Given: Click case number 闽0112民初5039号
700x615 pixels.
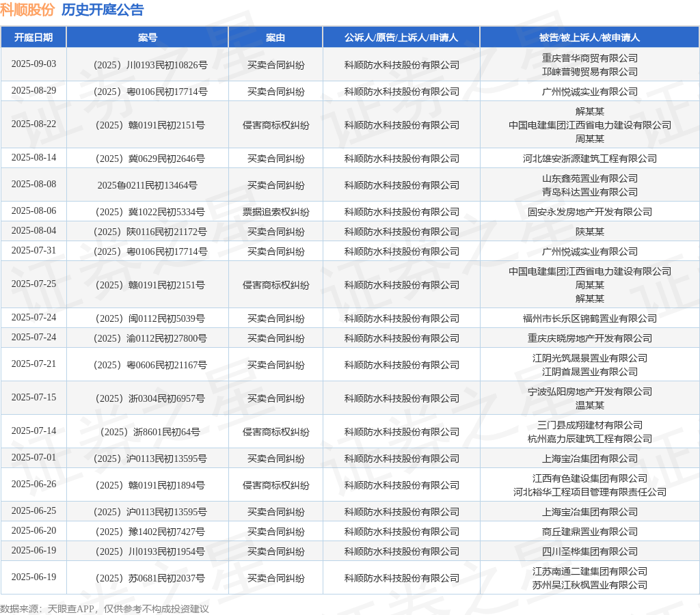Looking at the screenshot, I should pyautogui.click(x=150, y=318).
